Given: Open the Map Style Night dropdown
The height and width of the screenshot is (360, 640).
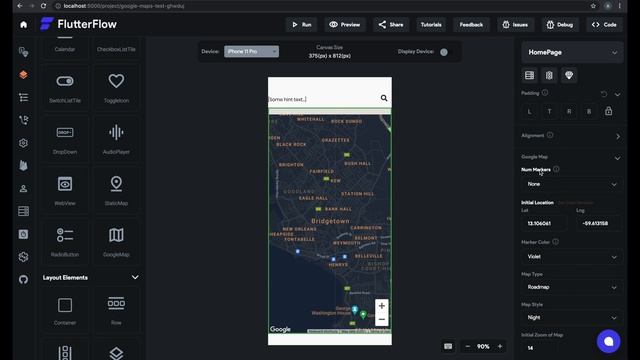Looking at the screenshot, I should [572, 318].
